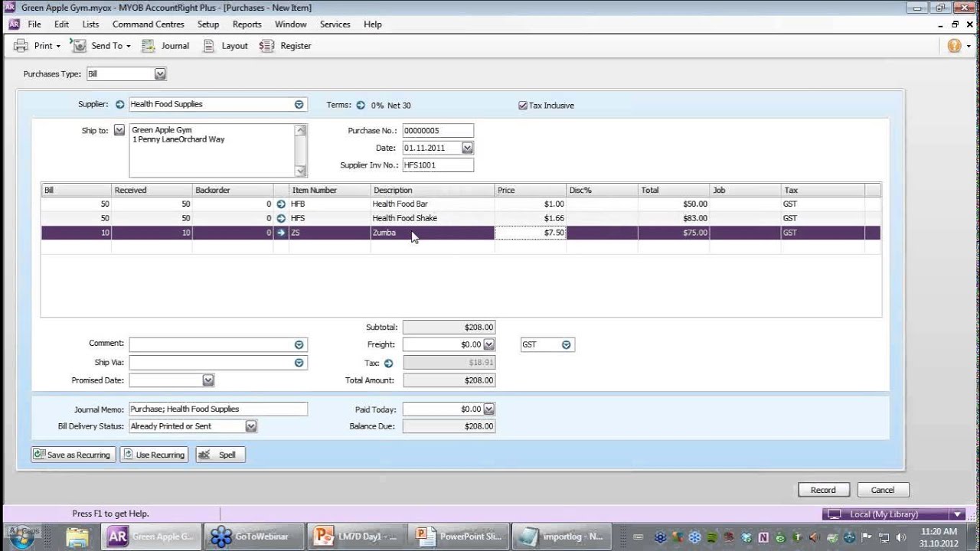Click the Purchase No. field
Screen dimensions: 980x551
click(438, 131)
